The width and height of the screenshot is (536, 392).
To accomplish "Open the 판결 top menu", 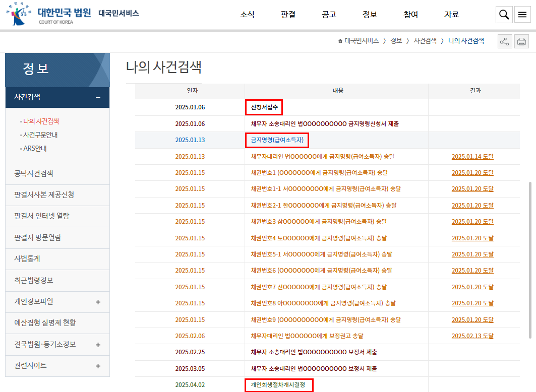I will tap(288, 15).
